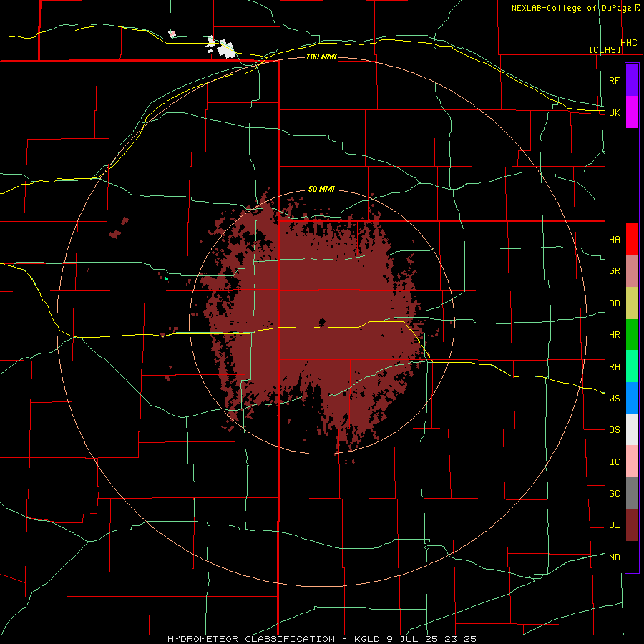This screenshot has height=644, width=644.
Task: Click the GR legend label
Action: pyautogui.click(x=614, y=271)
